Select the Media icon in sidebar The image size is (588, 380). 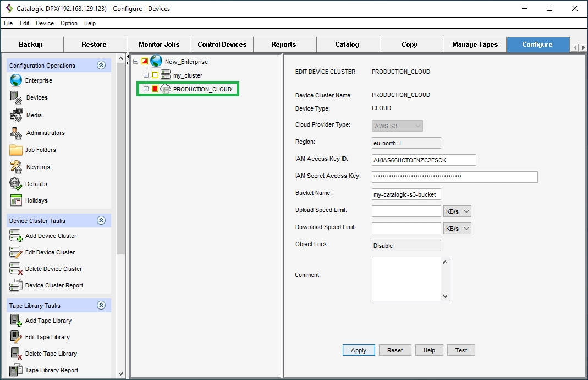click(x=16, y=115)
